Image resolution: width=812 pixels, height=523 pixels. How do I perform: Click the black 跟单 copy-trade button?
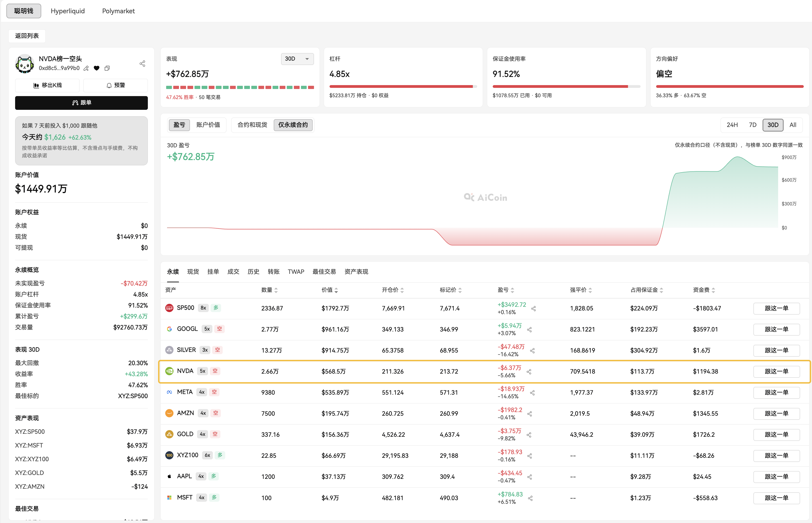[x=81, y=102]
